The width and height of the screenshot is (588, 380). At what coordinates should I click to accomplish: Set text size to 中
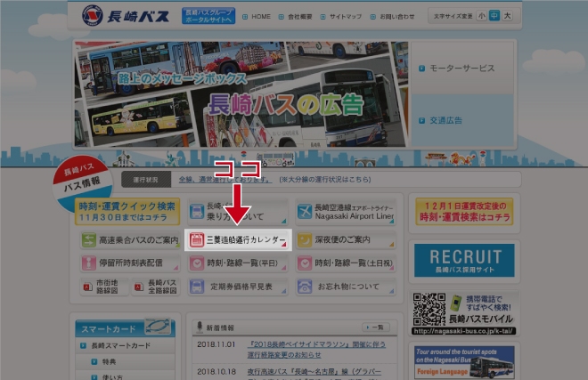click(494, 16)
